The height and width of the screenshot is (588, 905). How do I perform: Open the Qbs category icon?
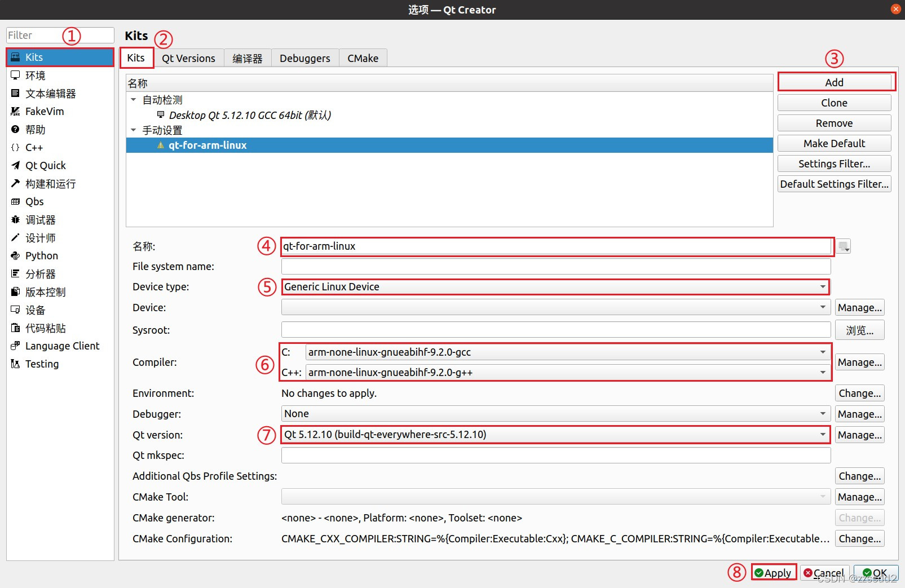[15, 201]
